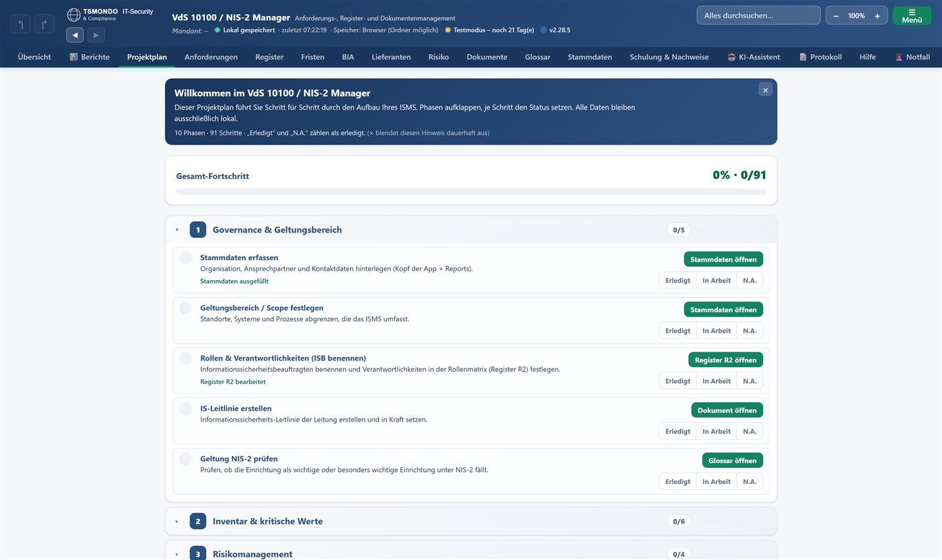Dismiss the welcome banner with the X
The image size is (942, 560).
click(765, 89)
